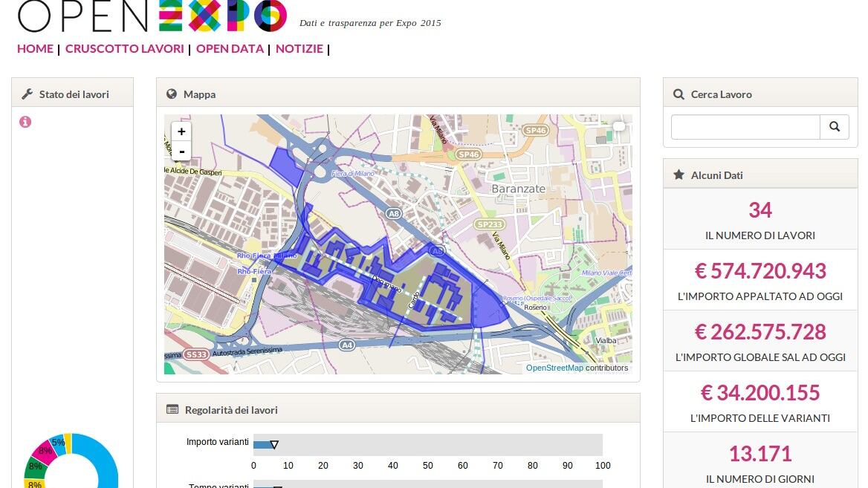The width and height of the screenshot is (868, 488).
Task: Open the HOME menu item
Action: (35, 49)
